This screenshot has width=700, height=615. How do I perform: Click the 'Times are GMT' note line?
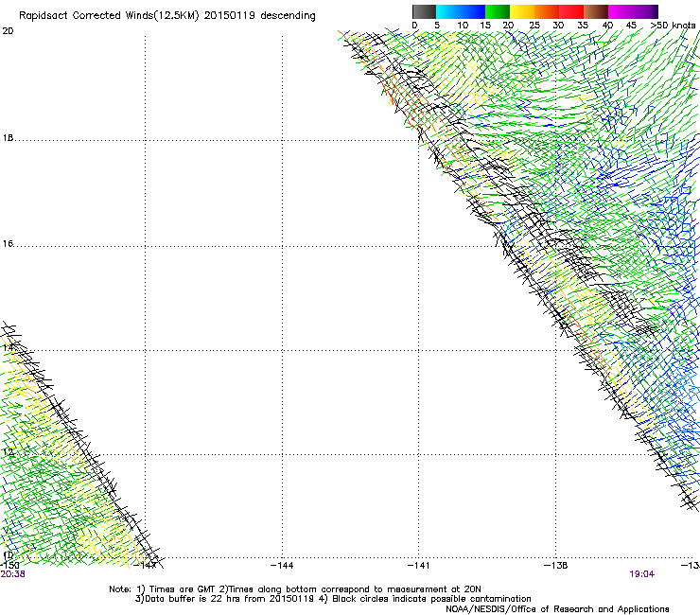point(295,589)
